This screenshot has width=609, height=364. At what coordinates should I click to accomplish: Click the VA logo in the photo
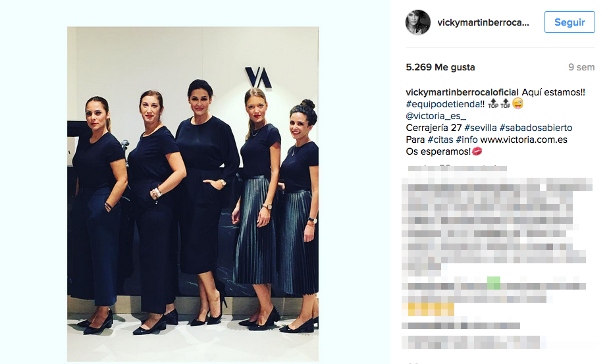[x=258, y=77]
